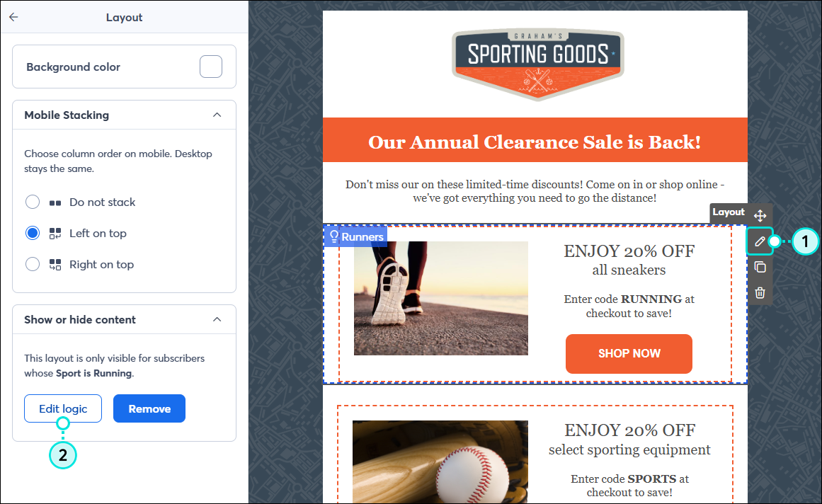Collapse the Mobile Stacking section
Viewport: 822px width, 504px height.
click(217, 115)
